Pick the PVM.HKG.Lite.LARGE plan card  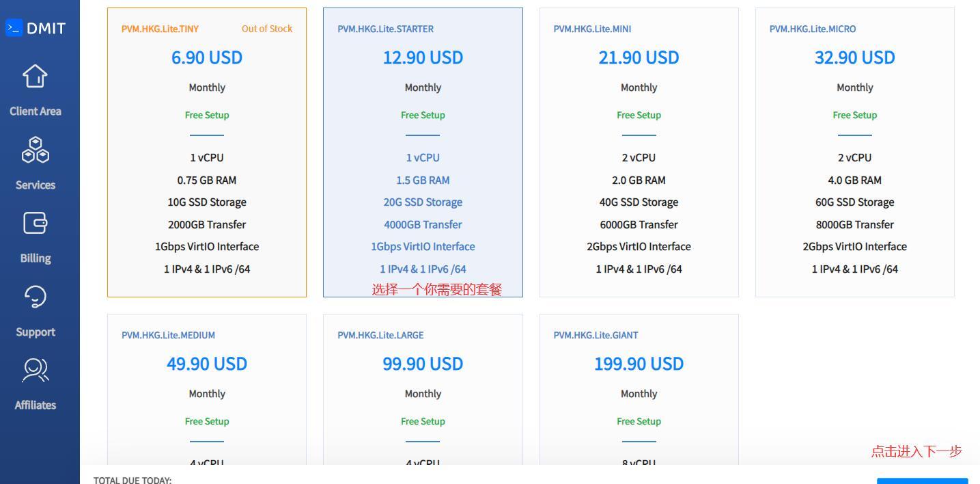(423, 390)
